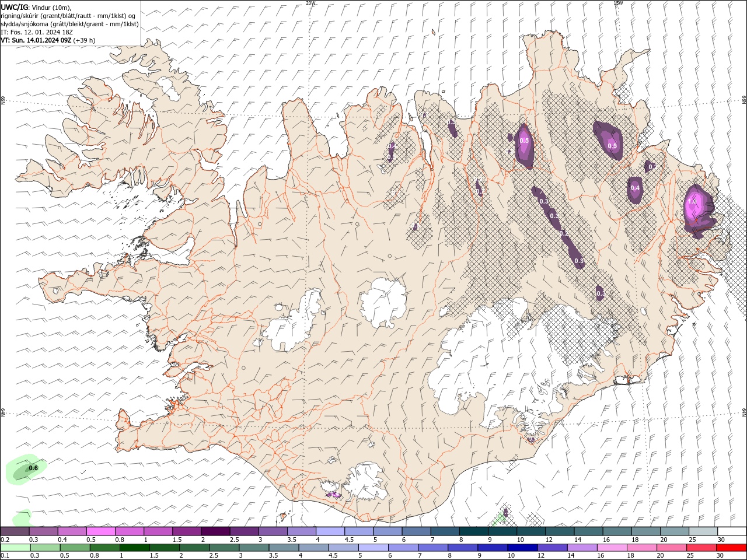This screenshot has height=560, width=747.
Task: Click the violet swatch labeled 12 in lower scale
Action: click(x=553, y=548)
